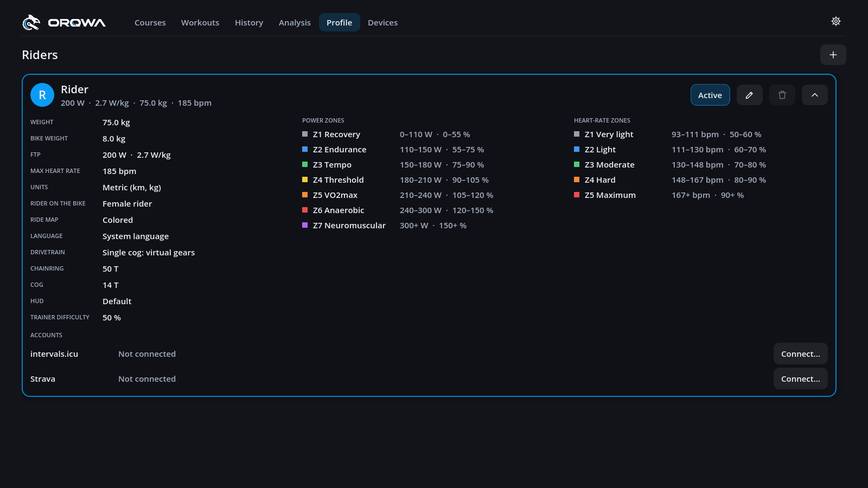The width and height of the screenshot is (868, 488).
Task: Click the '210–240 W' VO2max range
Action: [x=420, y=195]
